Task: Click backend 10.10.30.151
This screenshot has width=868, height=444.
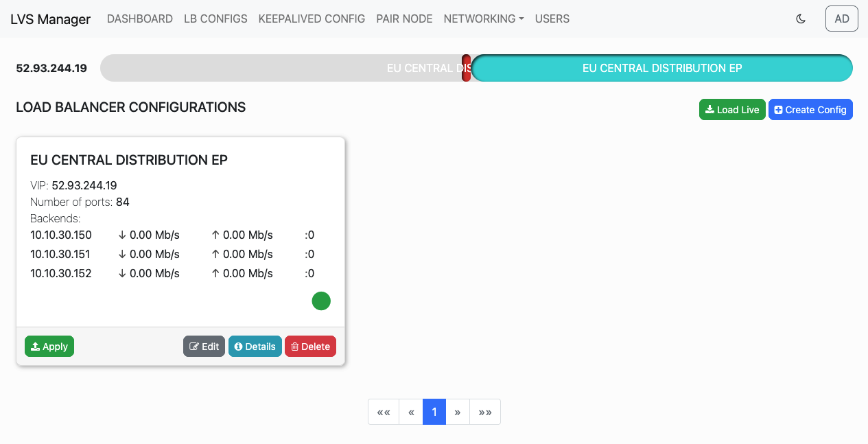Action: pos(61,254)
